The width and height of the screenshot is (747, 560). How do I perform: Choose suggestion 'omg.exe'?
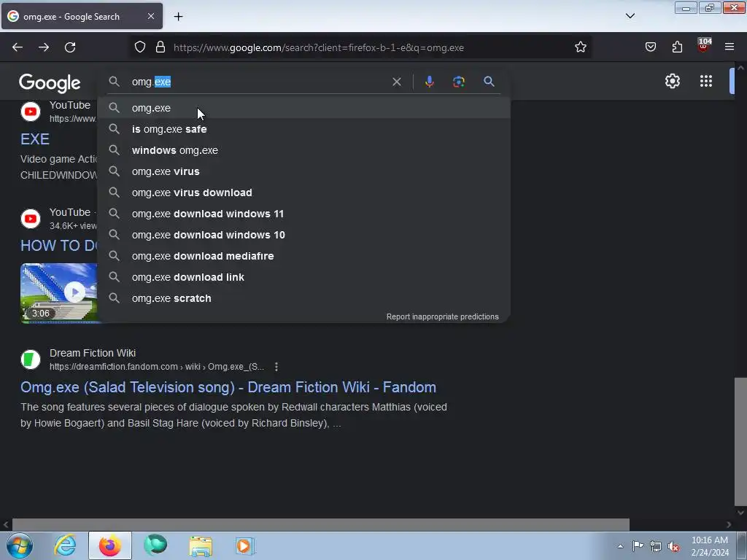point(304,108)
